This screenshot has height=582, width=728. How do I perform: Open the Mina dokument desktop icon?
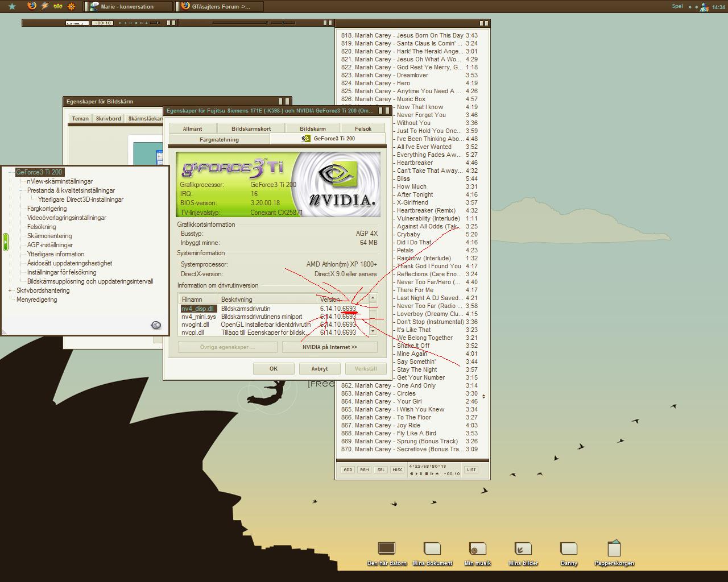click(432, 553)
